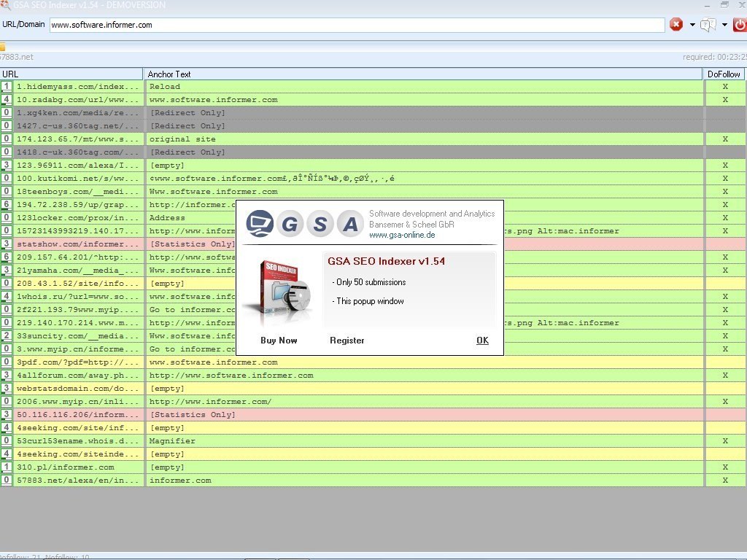Click anchor text 'original site'
Screen dimensions: 747x560
[182, 139]
